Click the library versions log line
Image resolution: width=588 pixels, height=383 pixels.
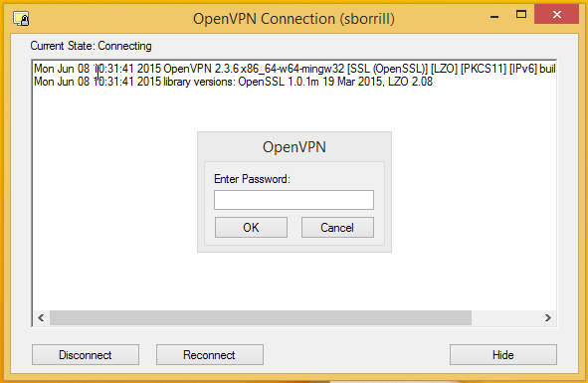click(x=233, y=82)
